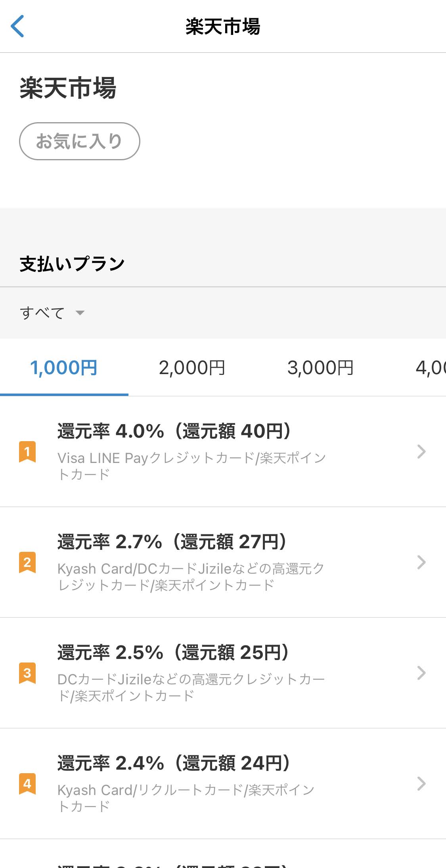The image size is (446, 868).
Task: Open details chevron for 2.7% plan
Action: (x=421, y=562)
